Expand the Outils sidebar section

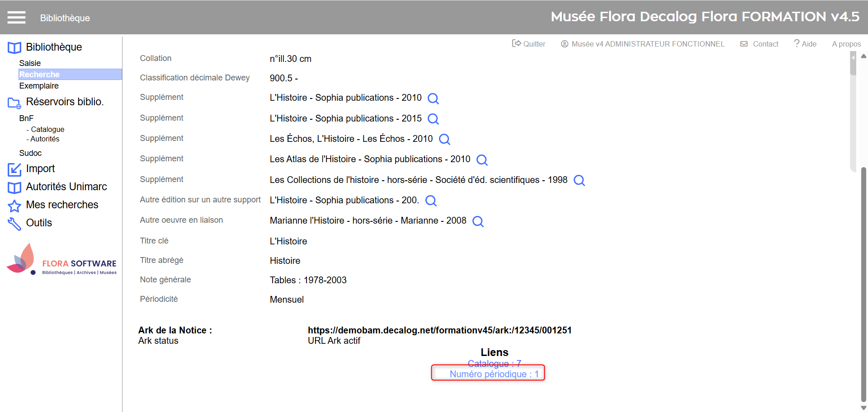click(x=39, y=223)
